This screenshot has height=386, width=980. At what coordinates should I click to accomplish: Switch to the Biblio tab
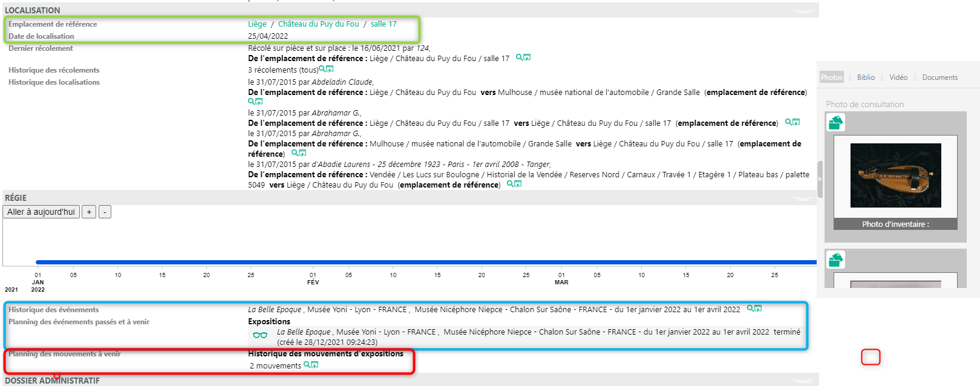pyautogui.click(x=866, y=77)
